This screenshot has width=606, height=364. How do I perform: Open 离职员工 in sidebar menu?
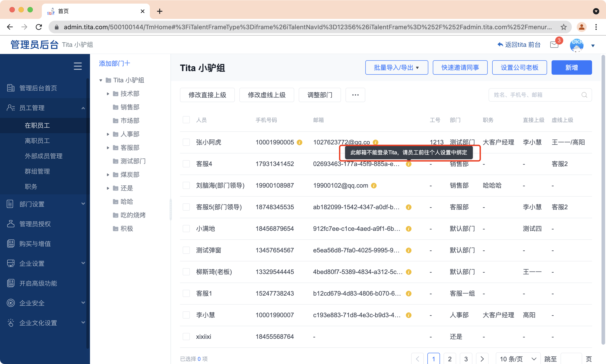point(37,141)
